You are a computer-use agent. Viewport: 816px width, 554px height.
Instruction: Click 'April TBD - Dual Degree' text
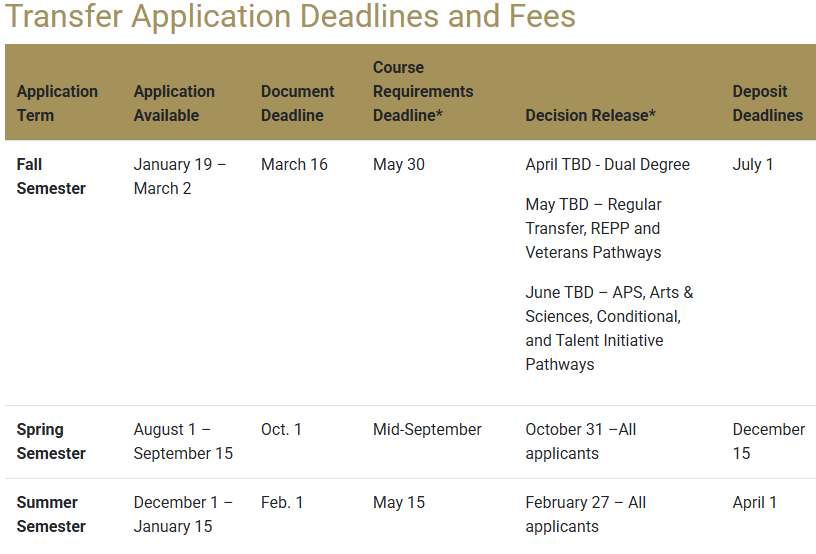point(607,164)
